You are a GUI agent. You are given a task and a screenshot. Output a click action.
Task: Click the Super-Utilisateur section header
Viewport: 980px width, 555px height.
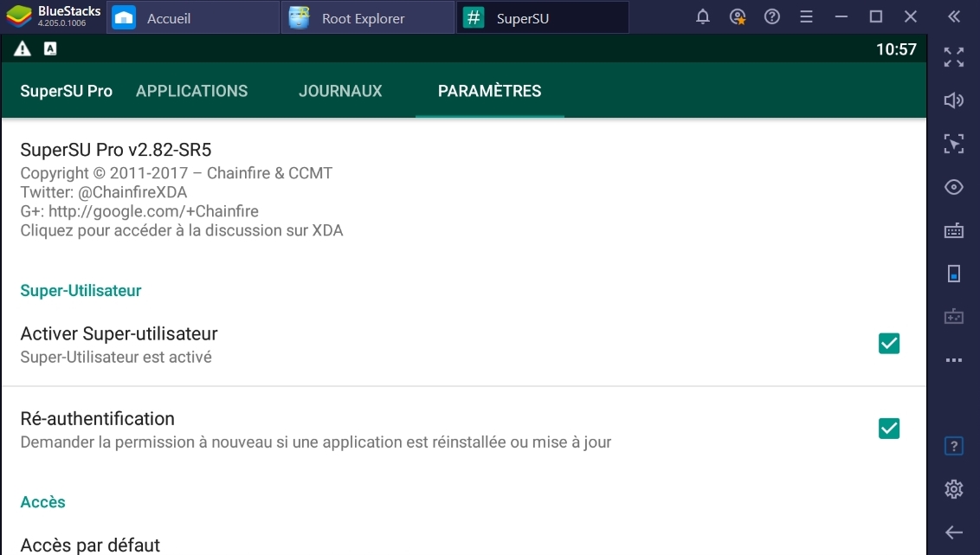[x=81, y=290]
